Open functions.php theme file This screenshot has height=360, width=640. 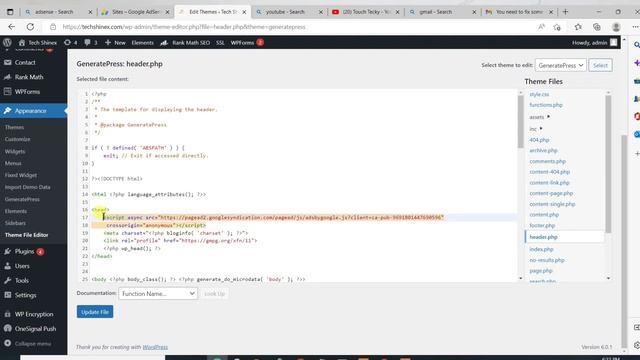546,105
